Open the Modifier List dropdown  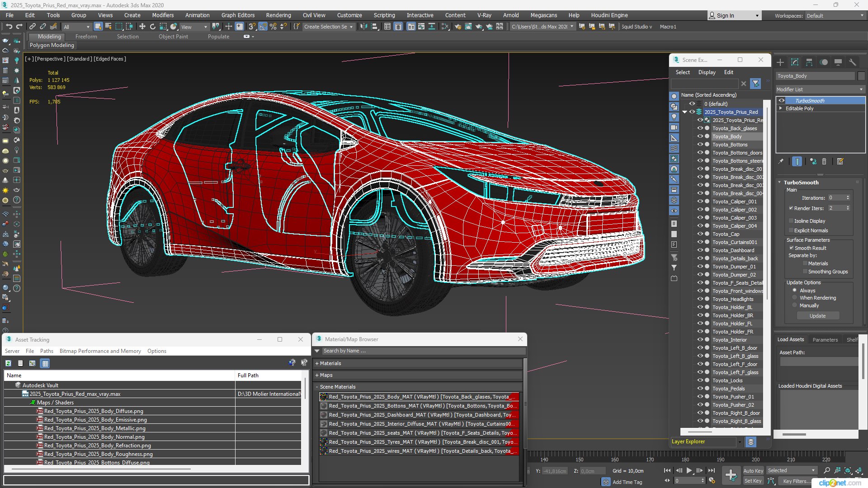820,89
